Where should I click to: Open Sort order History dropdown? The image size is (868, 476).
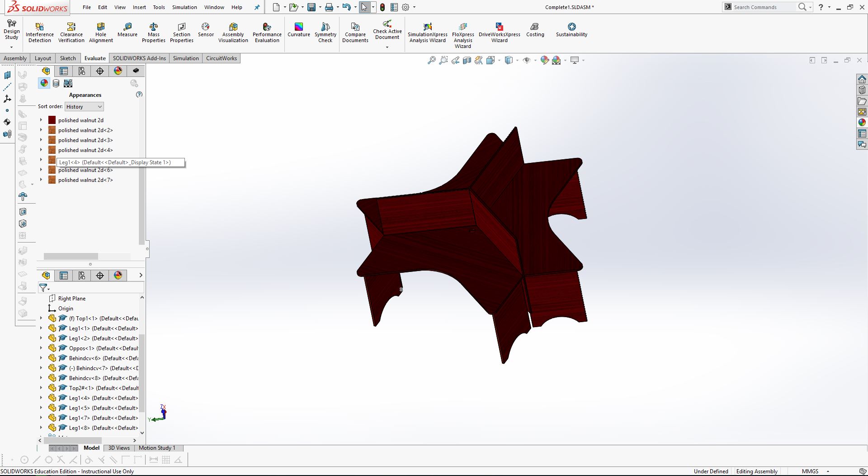84,107
